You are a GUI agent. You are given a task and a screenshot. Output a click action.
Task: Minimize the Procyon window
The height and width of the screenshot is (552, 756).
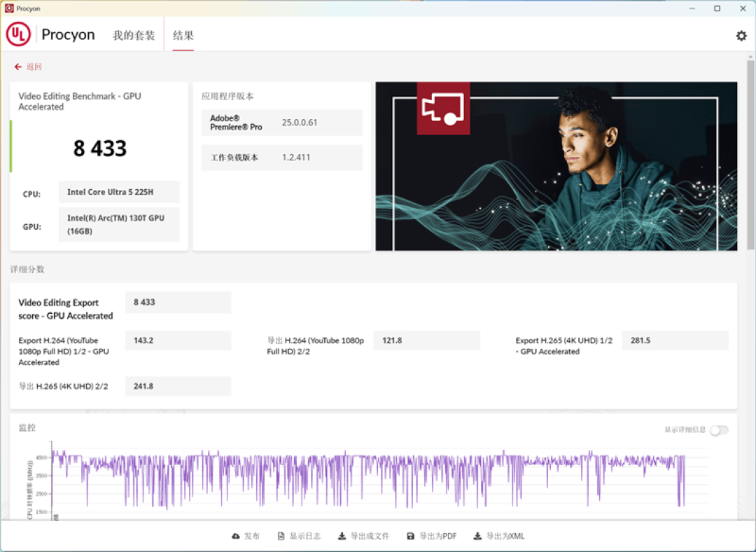[692, 8]
